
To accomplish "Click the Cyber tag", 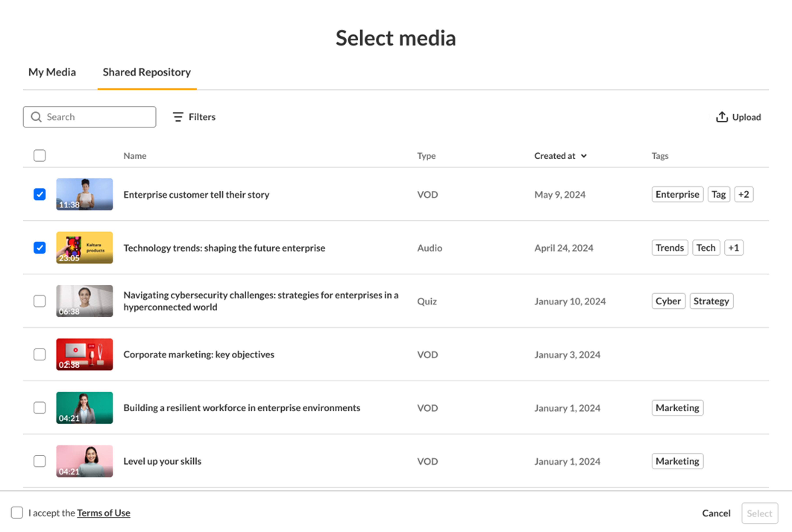I will [668, 301].
